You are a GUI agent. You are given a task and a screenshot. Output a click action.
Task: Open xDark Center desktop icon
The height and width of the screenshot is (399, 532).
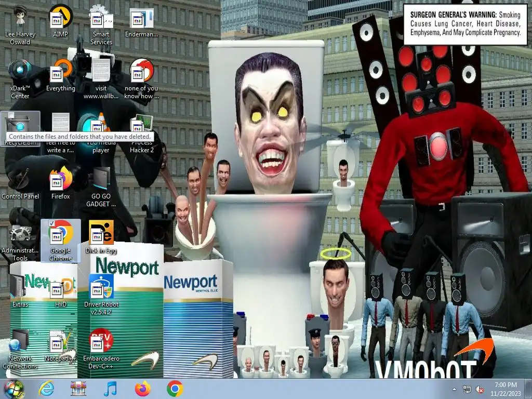coord(20,79)
